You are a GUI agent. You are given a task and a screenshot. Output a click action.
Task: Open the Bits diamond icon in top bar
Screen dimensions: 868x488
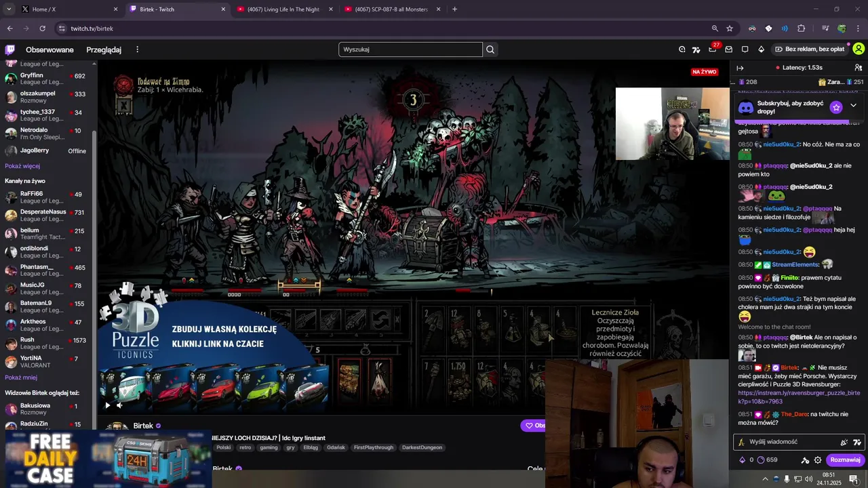tap(761, 49)
